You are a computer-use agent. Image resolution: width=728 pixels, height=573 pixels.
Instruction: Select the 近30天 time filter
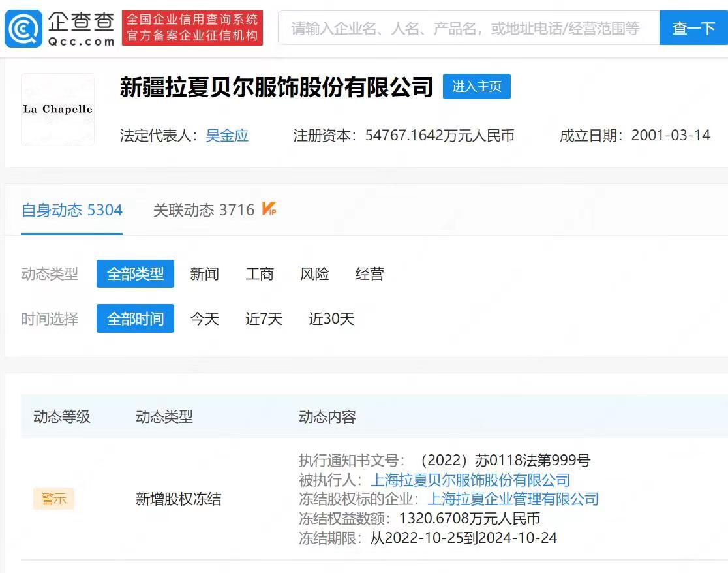tap(331, 319)
